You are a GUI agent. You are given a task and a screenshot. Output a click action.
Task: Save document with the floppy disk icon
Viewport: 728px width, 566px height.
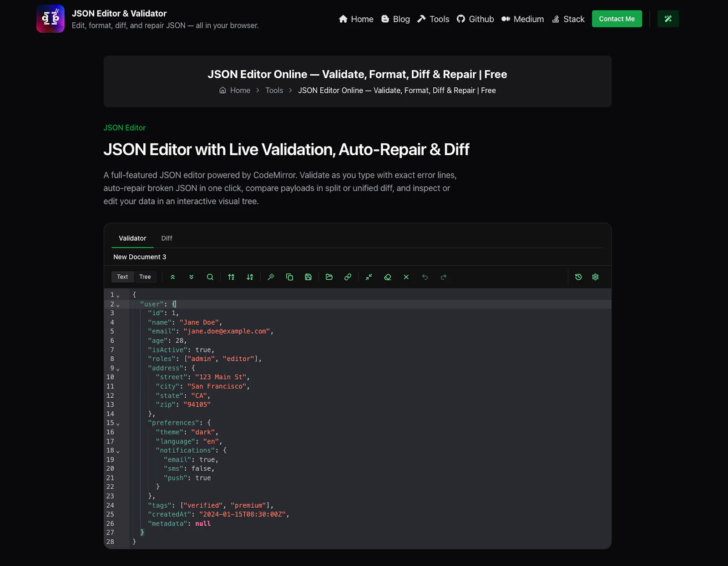pyautogui.click(x=308, y=277)
